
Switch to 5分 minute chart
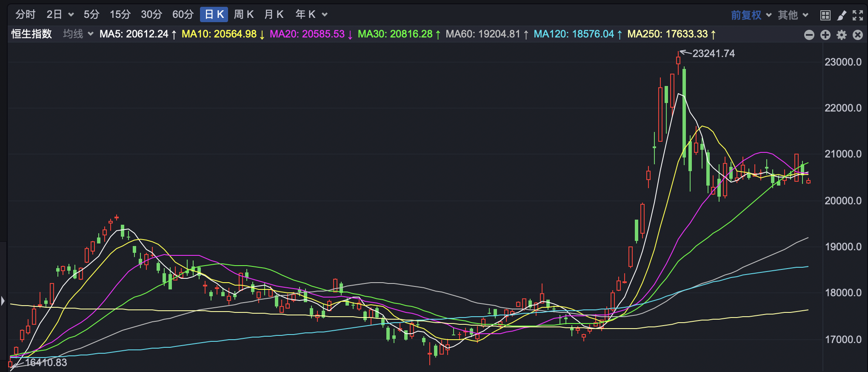coord(91,14)
